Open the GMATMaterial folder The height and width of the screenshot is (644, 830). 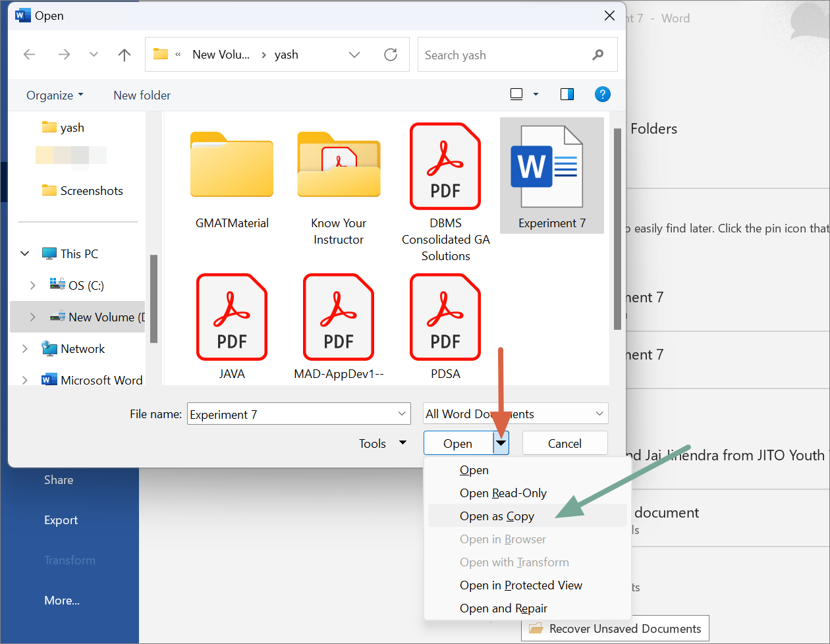[232, 179]
